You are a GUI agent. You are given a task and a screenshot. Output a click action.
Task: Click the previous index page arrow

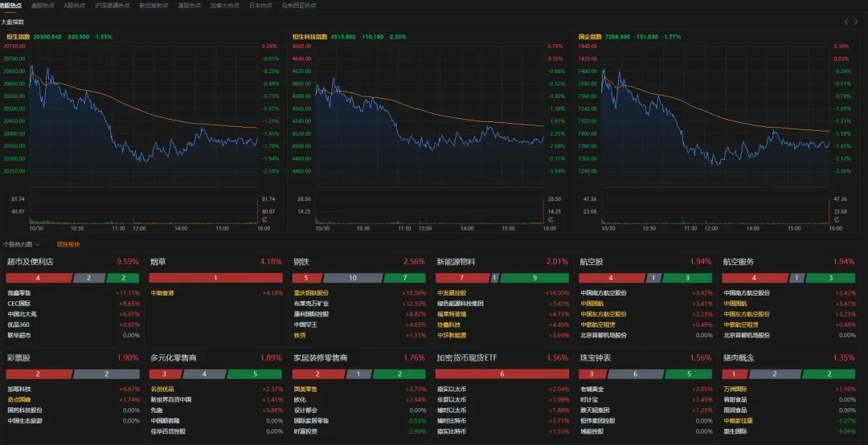(845, 22)
